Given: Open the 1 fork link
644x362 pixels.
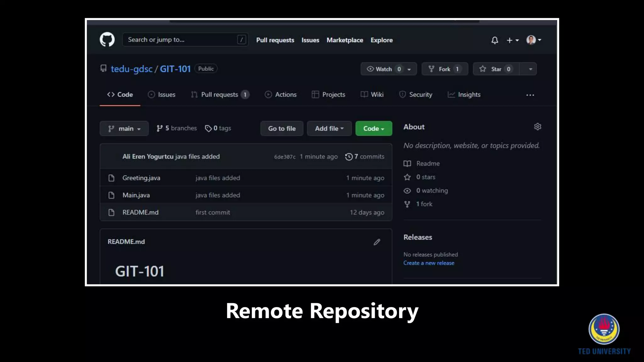Looking at the screenshot, I should point(418,204).
